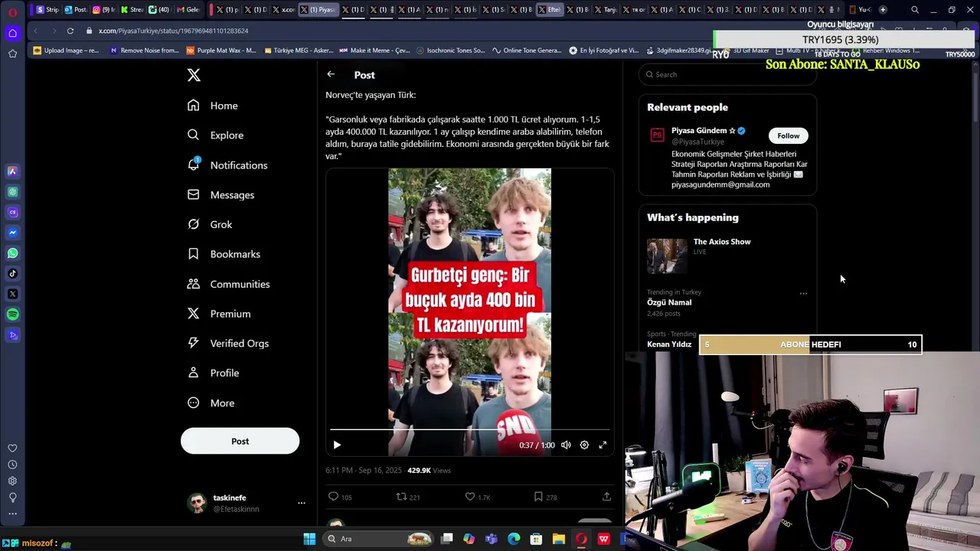Open the Opera main menu icon
This screenshot has width=980, height=551.
click(12, 11)
